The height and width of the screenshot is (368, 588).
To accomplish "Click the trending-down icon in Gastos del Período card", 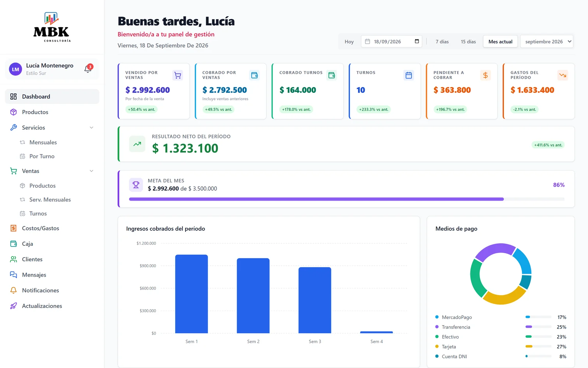I will coord(563,75).
